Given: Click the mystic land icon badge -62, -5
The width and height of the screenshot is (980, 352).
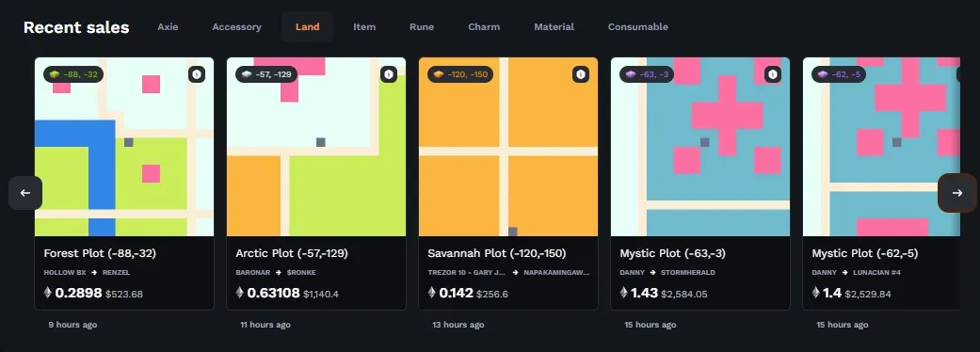Looking at the screenshot, I should [x=839, y=74].
